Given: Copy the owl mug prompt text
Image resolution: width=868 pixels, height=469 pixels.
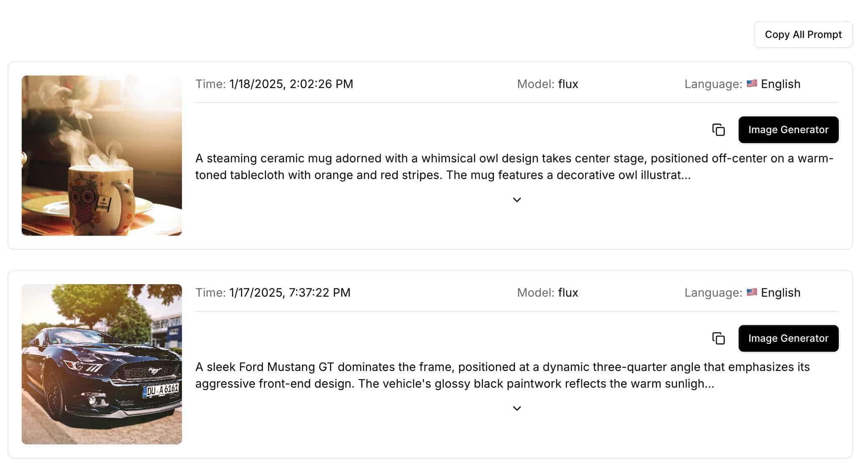Looking at the screenshot, I should [718, 130].
